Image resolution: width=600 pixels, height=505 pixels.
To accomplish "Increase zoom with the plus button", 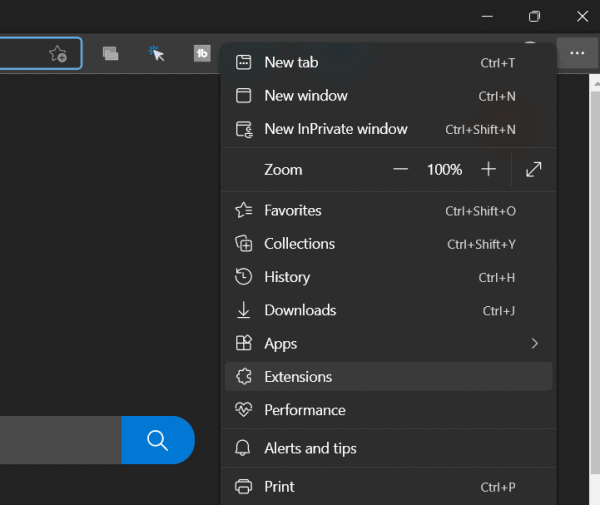I will [x=488, y=169].
